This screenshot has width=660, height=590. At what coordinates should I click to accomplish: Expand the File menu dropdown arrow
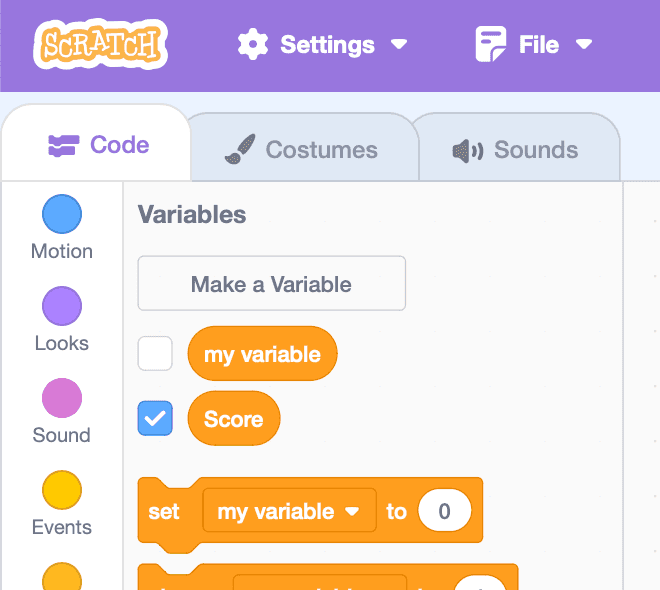pos(584,45)
